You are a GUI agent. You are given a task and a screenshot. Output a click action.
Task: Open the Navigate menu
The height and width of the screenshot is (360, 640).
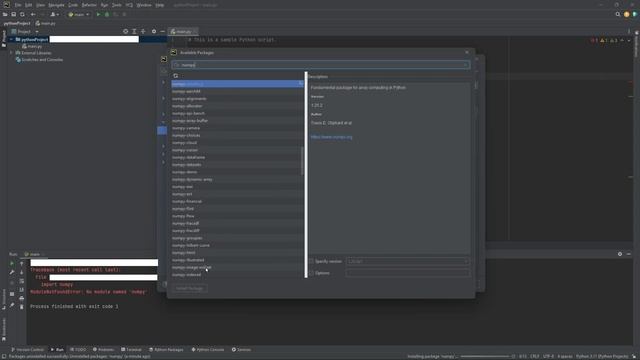click(x=56, y=5)
